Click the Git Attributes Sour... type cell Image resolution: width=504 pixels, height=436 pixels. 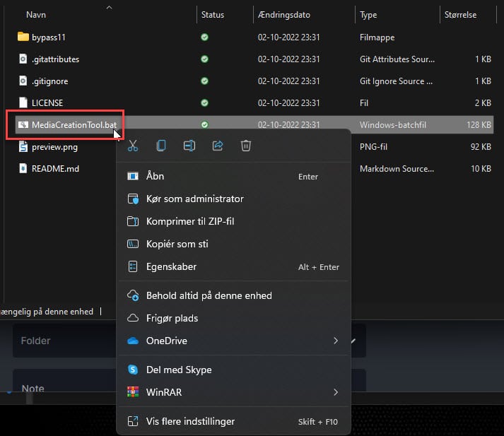[x=397, y=59]
